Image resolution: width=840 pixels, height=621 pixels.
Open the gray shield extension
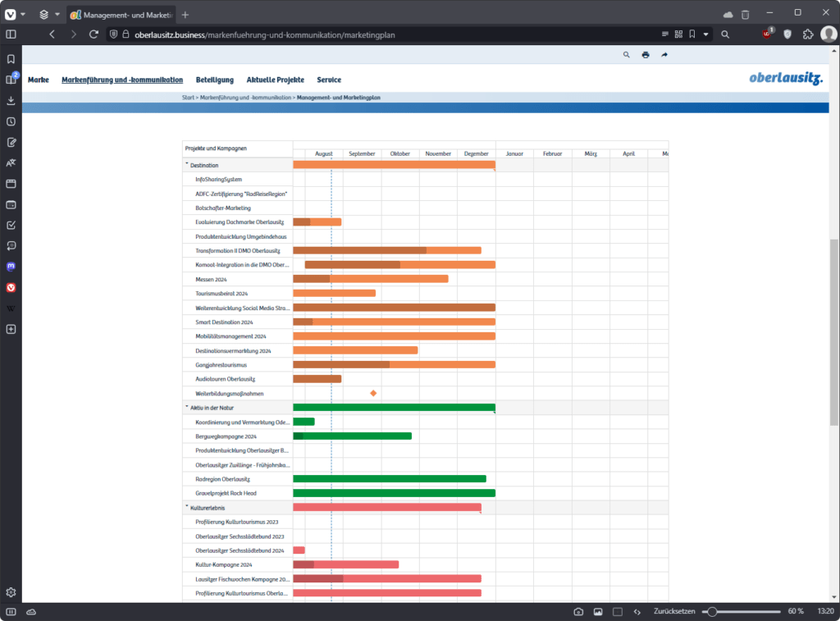tap(787, 34)
